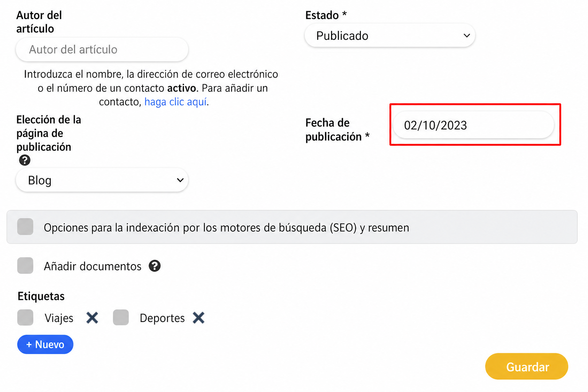Click the Estado dropdown chevron arrow
Viewport: 588px width, 392px height.
click(467, 36)
